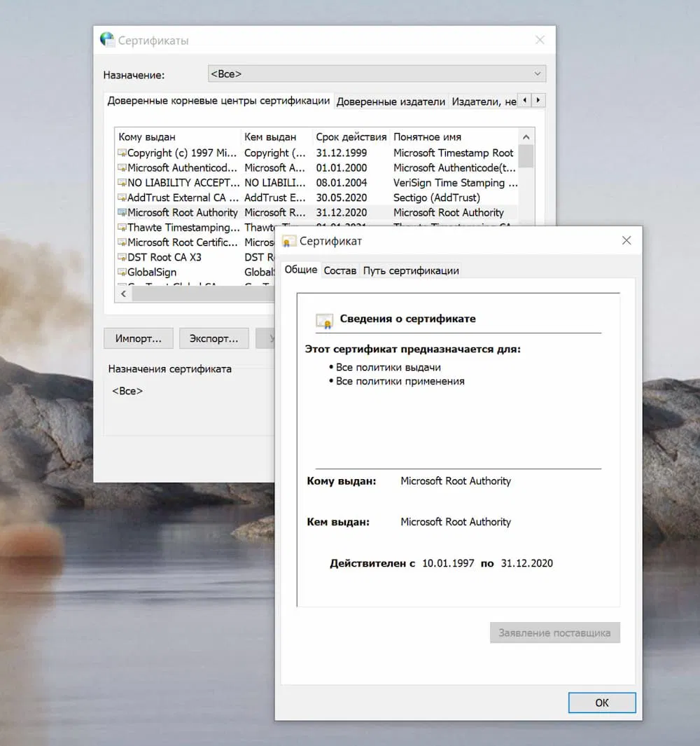
Task: Confirm with the OK button
Action: tap(602, 703)
